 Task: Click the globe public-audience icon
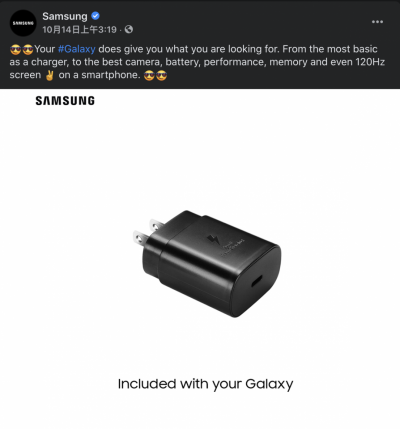click(x=129, y=30)
